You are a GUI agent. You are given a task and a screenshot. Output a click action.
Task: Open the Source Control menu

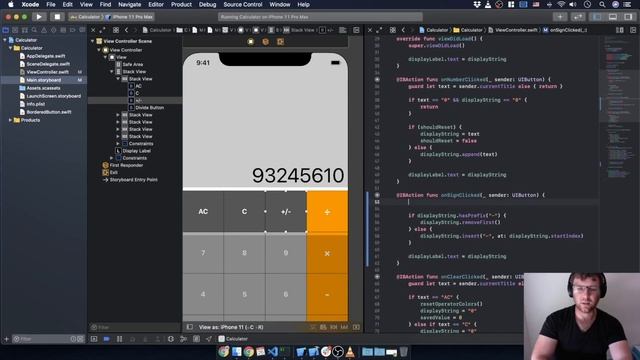[243, 4]
